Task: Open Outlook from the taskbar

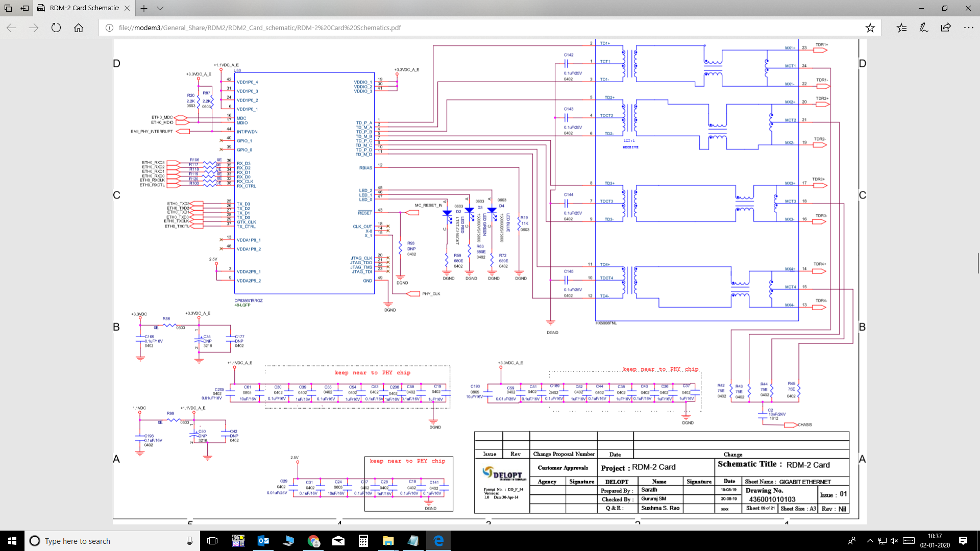Action: pos(263,541)
